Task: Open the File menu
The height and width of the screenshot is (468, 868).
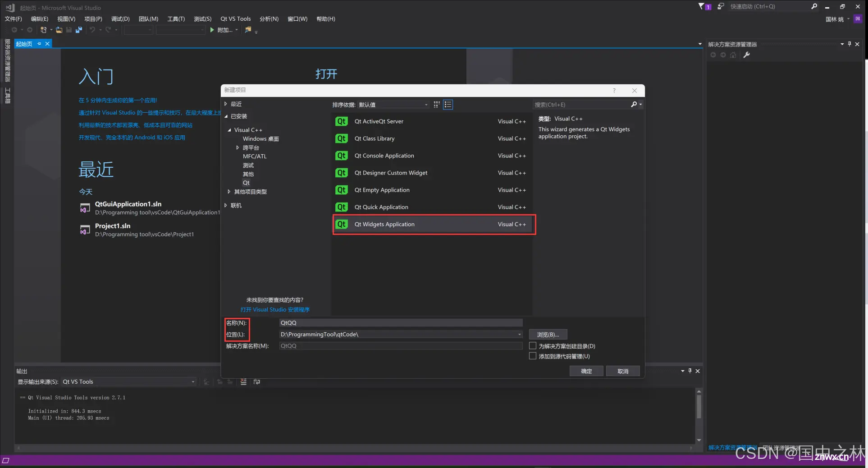Action: coord(13,19)
